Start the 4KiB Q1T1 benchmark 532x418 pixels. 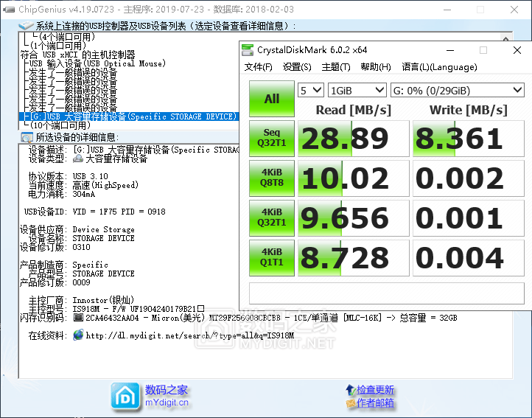(x=272, y=257)
